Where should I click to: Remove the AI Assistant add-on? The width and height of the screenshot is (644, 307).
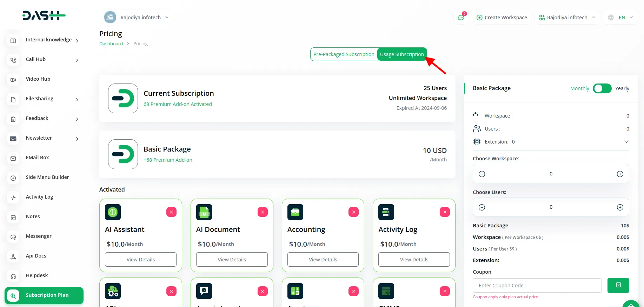(171, 212)
